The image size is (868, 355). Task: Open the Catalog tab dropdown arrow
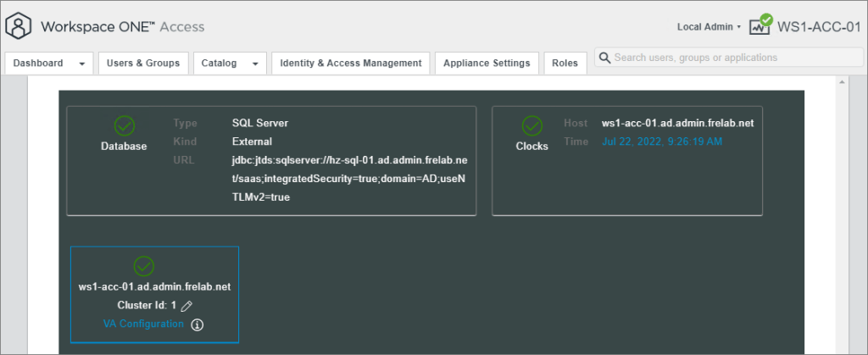pyautogui.click(x=255, y=64)
